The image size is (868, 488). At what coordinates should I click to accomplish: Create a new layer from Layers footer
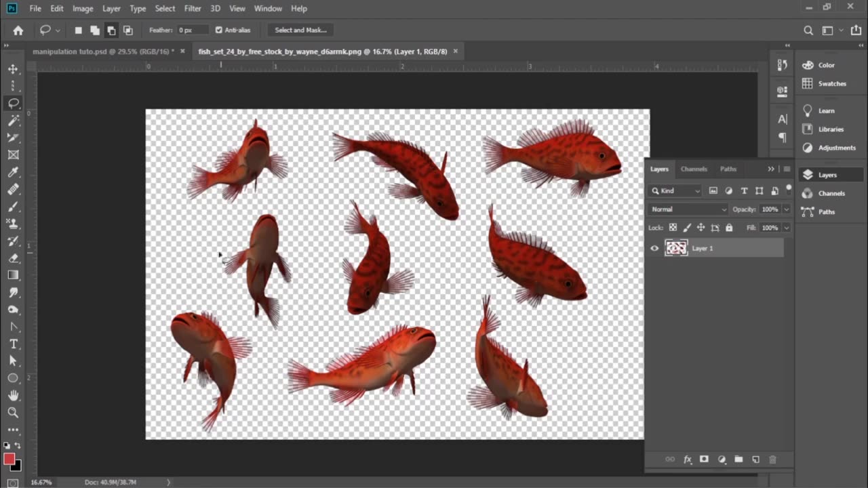tap(755, 460)
